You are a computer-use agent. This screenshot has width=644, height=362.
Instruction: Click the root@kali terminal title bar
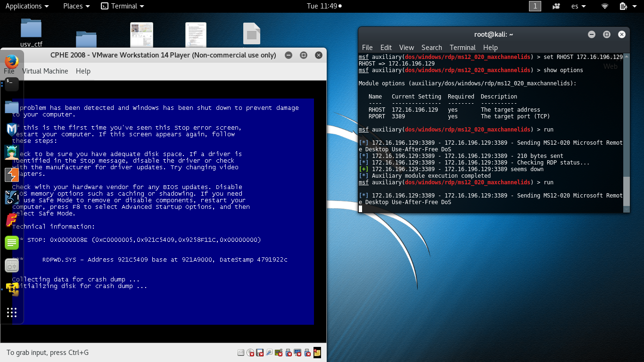click(x=494, y=34)
